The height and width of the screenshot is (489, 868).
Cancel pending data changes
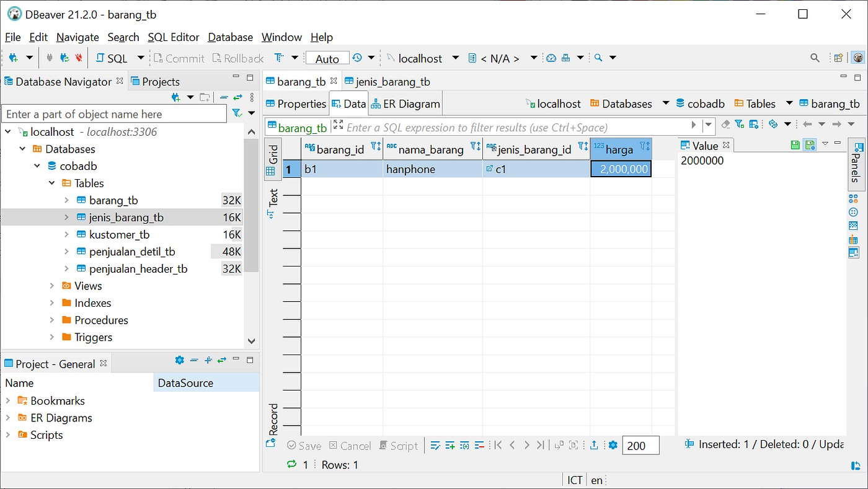click(350, 445)
